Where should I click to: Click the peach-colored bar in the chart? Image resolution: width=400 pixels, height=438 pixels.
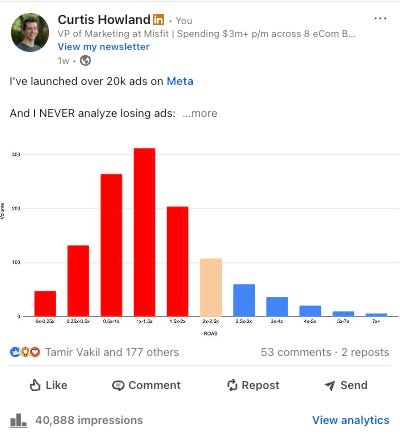[x=211, y=287]
